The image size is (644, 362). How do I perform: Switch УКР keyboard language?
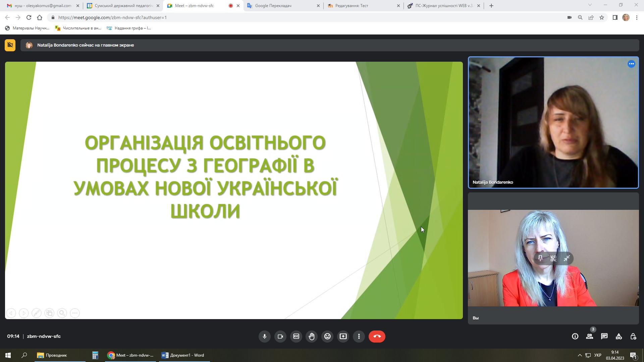point(598,355)
